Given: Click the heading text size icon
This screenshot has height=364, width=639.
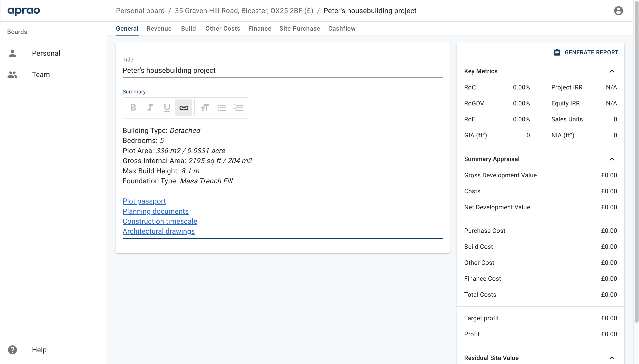Looking at the screenshot, I should [x=205, y=108].
